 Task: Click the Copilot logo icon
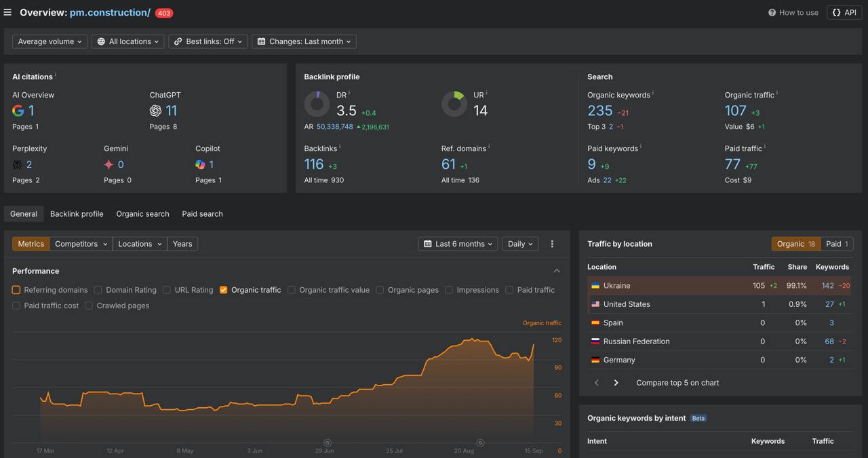[x=200, y=165]
